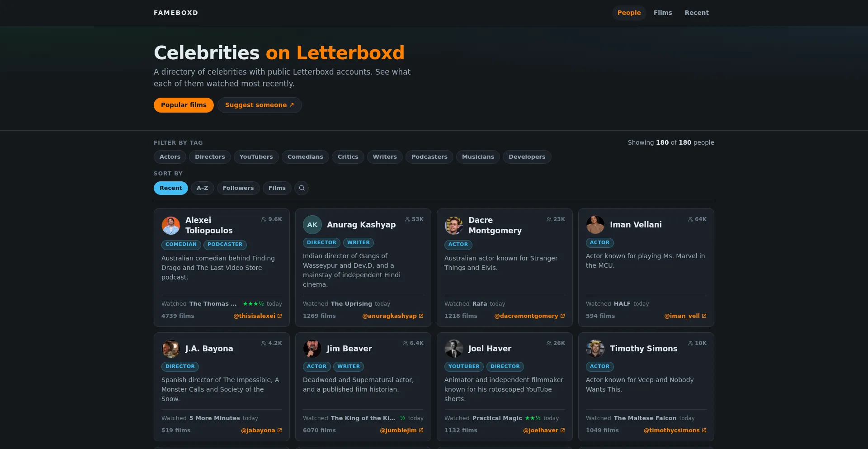Screen dimensions: 868x449
Task: Filter people by Critics tag
Action: point(348,157)
